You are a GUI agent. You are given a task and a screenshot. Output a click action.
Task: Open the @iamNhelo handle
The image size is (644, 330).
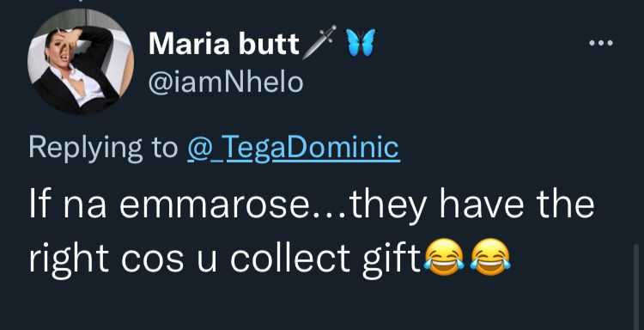coord(226,82)
